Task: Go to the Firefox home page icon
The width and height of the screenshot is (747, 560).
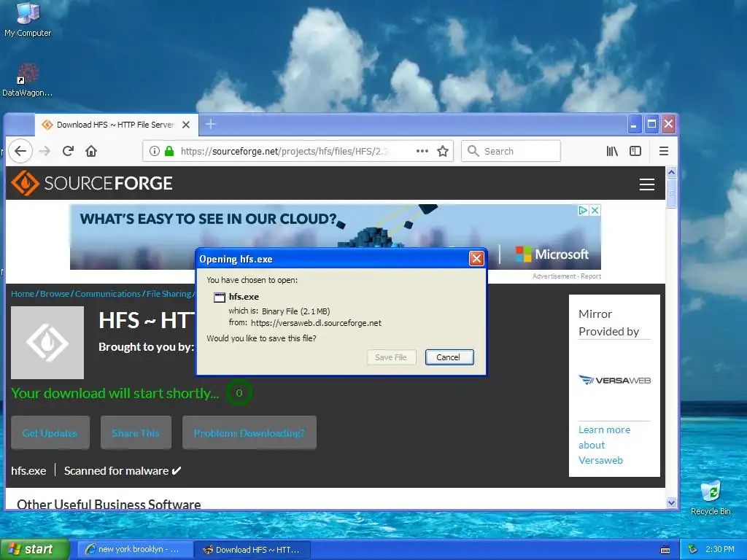Action: [91, 151]
